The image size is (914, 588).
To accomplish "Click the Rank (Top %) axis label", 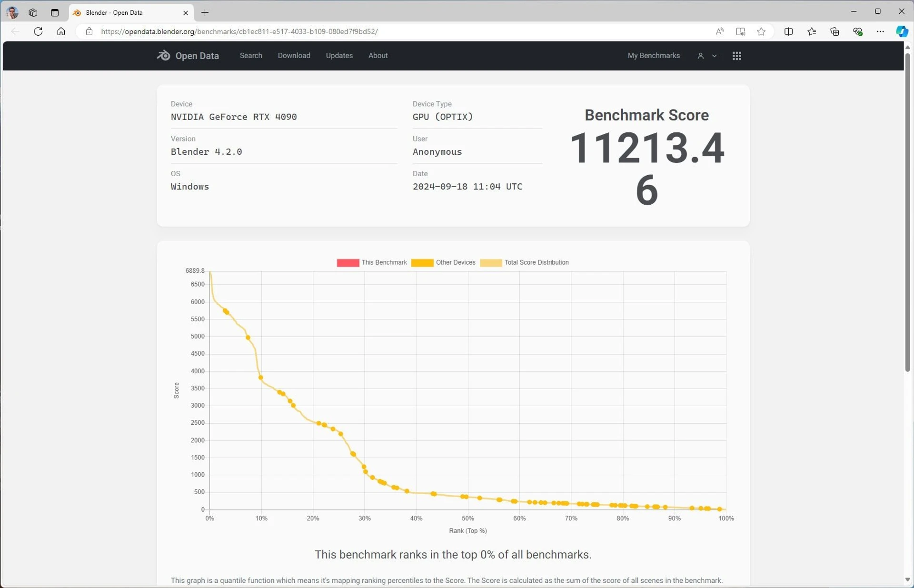I will [x=468, y=530].
